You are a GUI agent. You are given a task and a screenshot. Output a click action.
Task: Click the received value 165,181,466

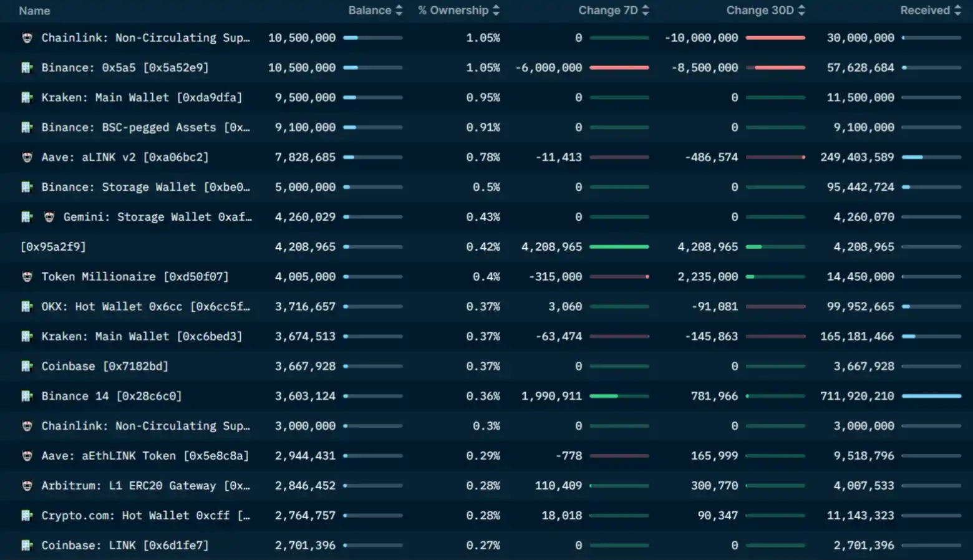pos(857,337)
